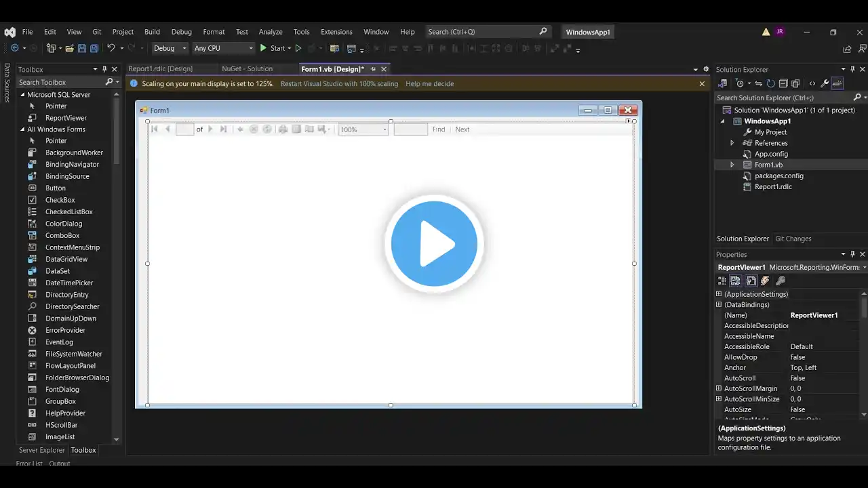Image resolution: width=868 pixels, height=488 pixels.
Task: Go to last page in ReportViewer toolbar
Action: (223, 129)
